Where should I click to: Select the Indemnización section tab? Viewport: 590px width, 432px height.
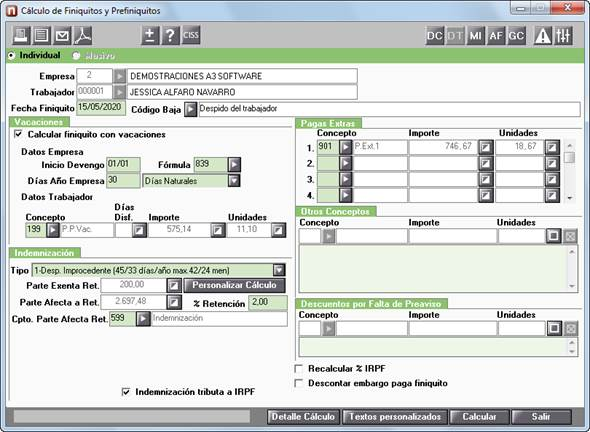44,253
